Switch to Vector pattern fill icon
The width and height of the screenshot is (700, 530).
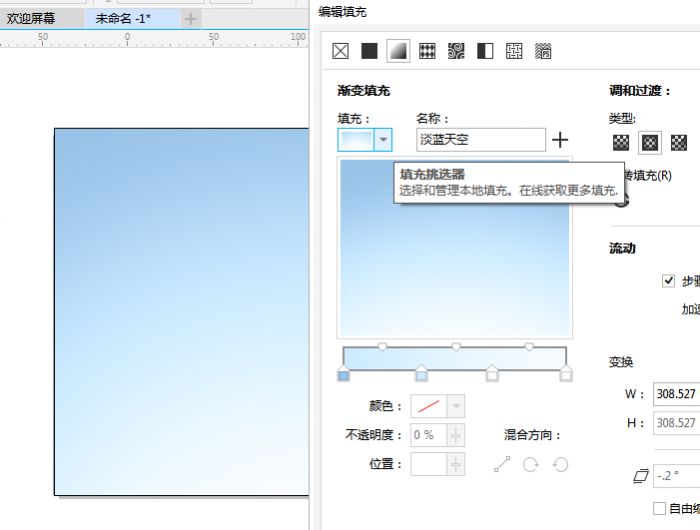click(427, 51)
